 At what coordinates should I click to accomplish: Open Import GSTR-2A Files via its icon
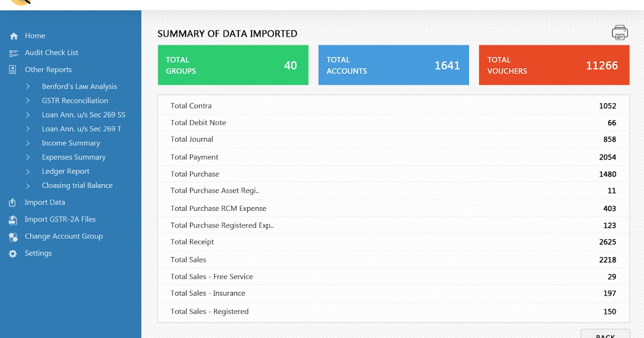[13, 219]
